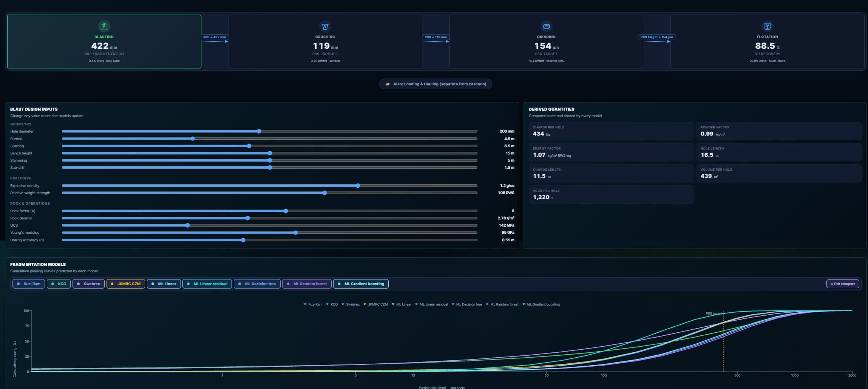Adjust the Relative weight strength slider
Viewport: 868px width, 389px height.
click(270, 193)
